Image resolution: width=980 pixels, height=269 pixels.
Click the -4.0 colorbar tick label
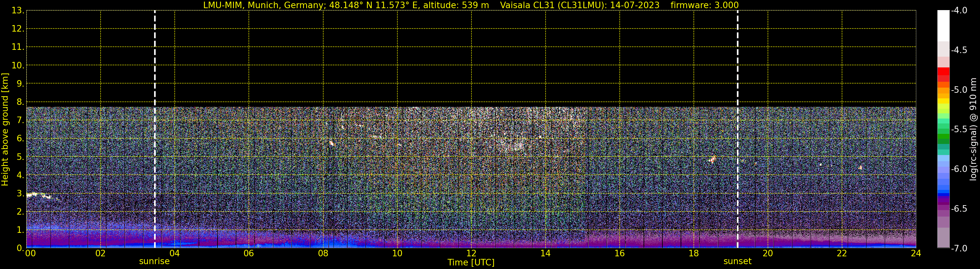coord(959,10)
